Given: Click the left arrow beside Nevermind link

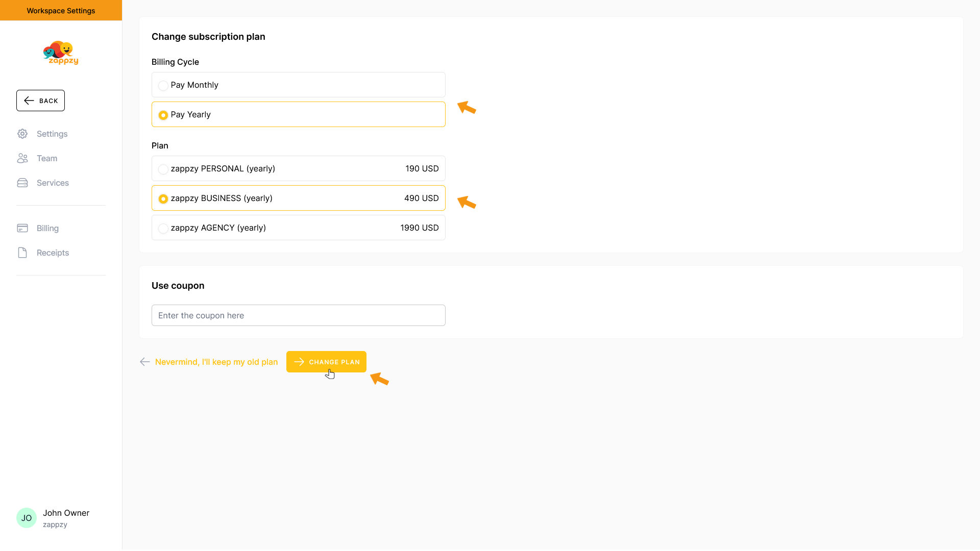Looking at the screenshot, I should (x=144, y=362).
